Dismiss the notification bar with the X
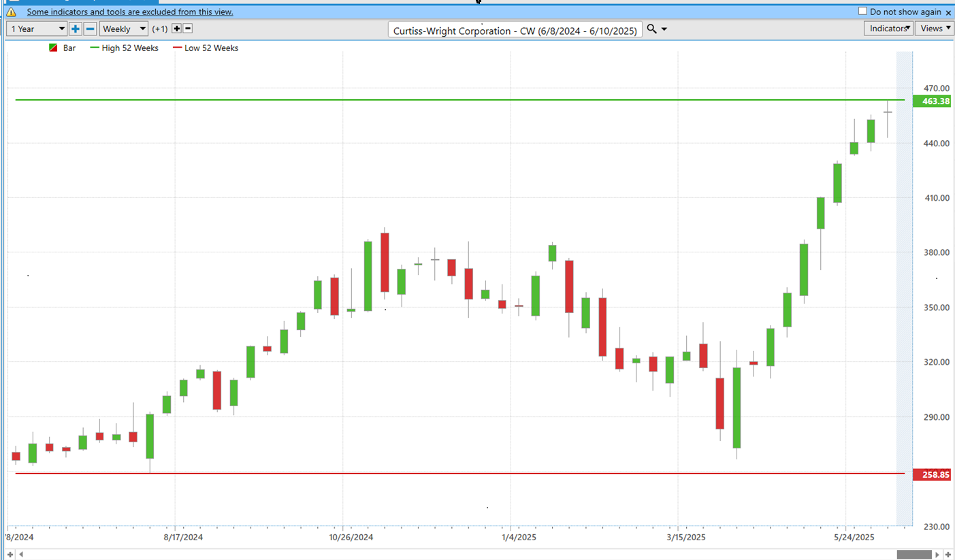 tap(948, 12)
